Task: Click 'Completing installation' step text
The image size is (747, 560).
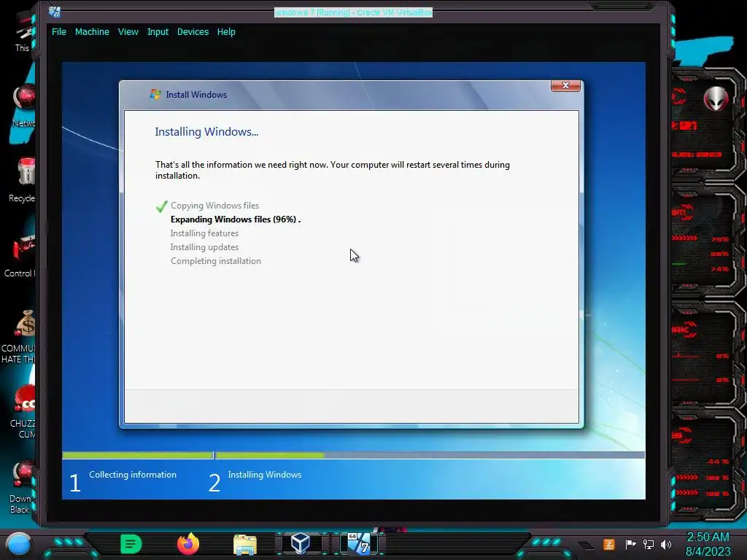Action: [x=216, y=261]
